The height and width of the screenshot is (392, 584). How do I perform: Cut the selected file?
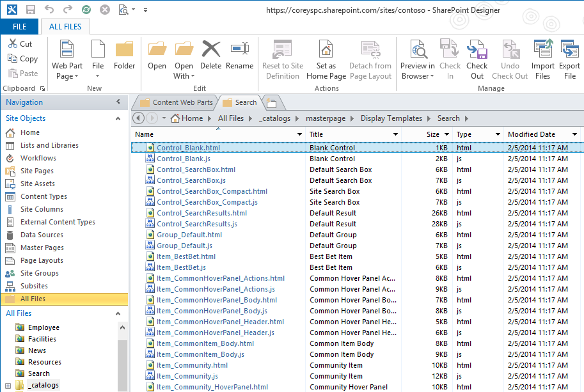tap(20, 43)
